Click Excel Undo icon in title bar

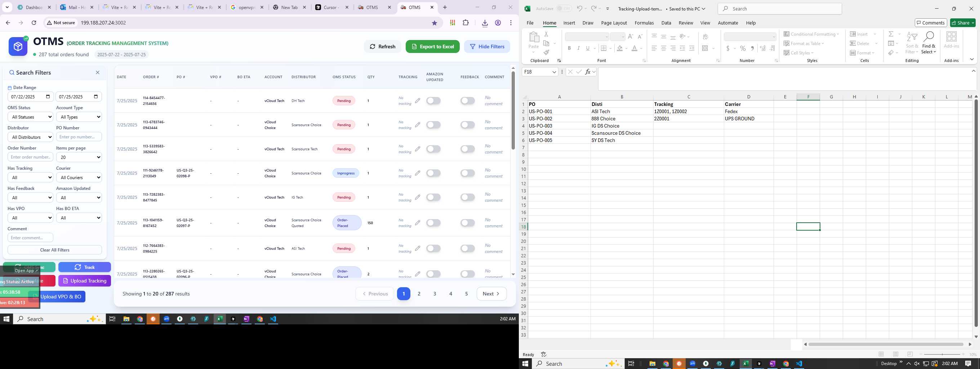pos(579,8)
